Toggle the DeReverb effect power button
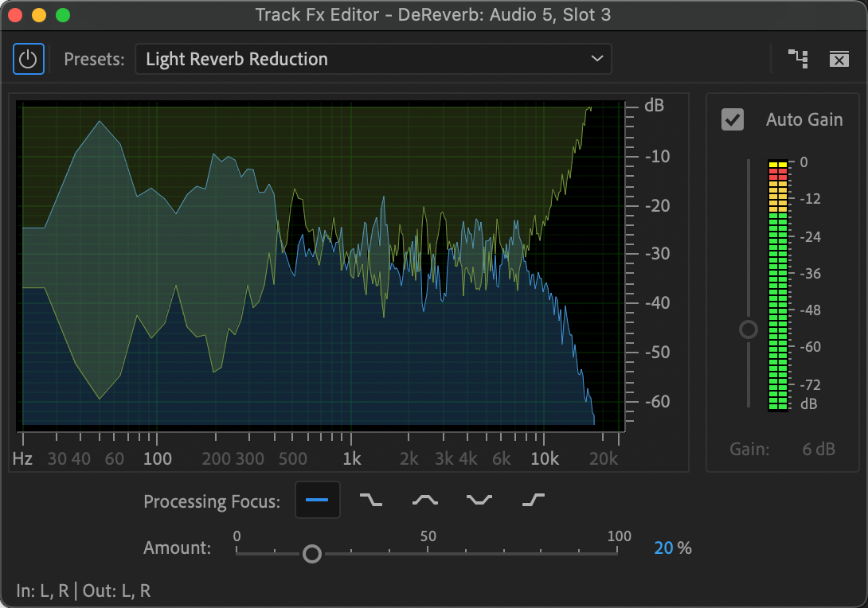The image size is (868, 608). coord(28,60)
